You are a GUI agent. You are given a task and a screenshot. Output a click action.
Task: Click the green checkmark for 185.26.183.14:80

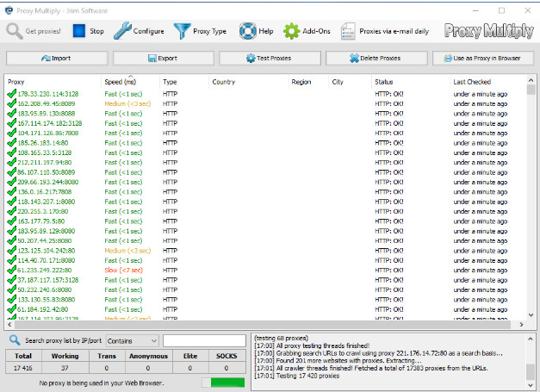pos(12,143)
